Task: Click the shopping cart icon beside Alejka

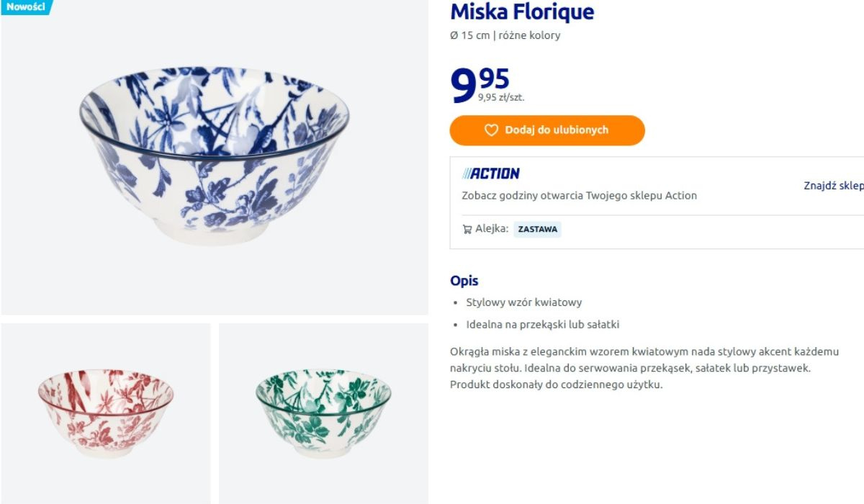Action: [467, 229]
